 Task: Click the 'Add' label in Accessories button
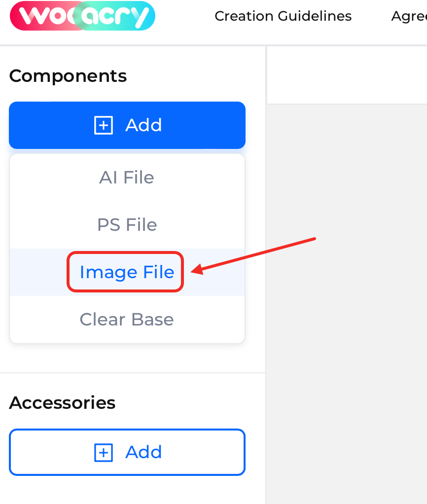[143, 452]
